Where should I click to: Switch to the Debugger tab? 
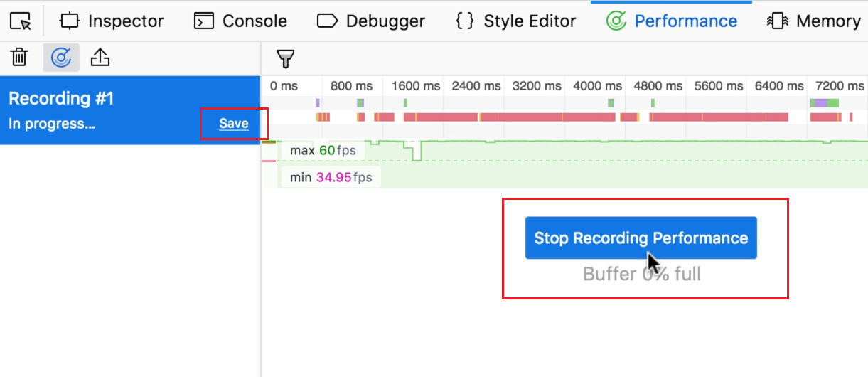[x=370, y=21]
